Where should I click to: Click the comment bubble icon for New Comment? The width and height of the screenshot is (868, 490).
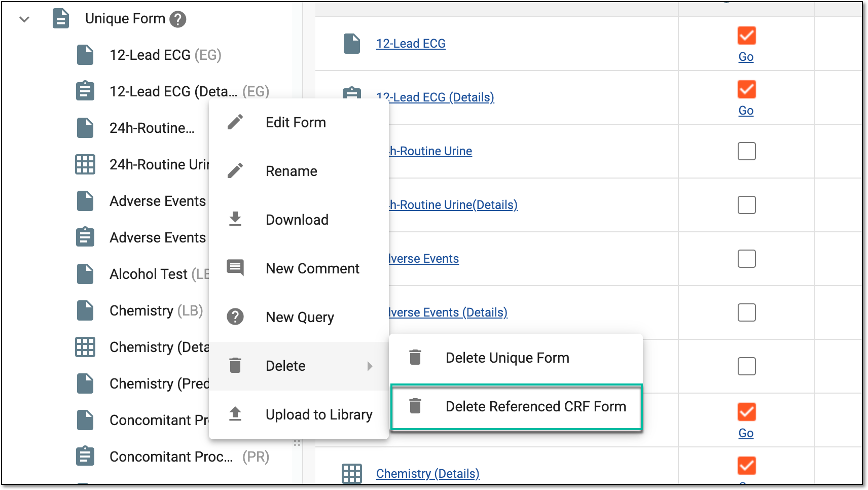point(235,268)
